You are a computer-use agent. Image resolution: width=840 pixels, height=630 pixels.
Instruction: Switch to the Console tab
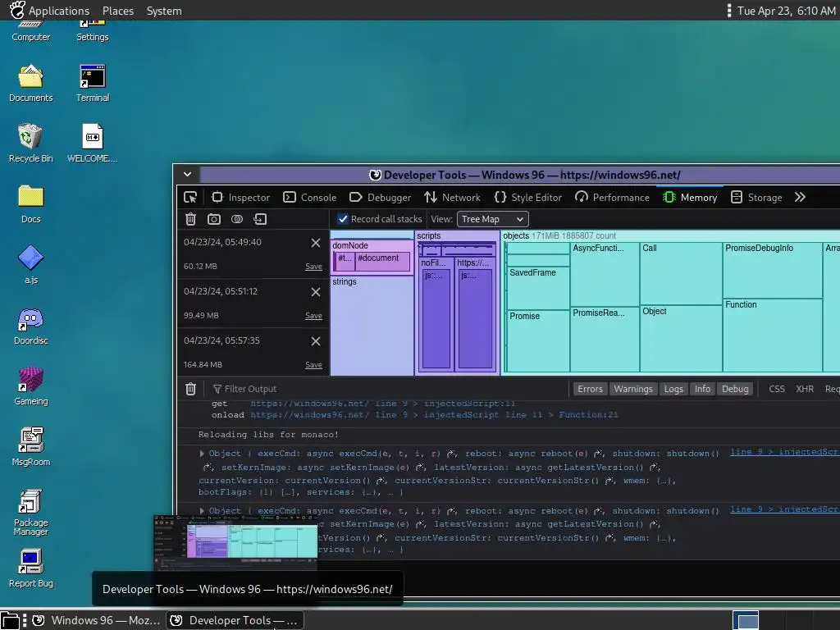309,197
